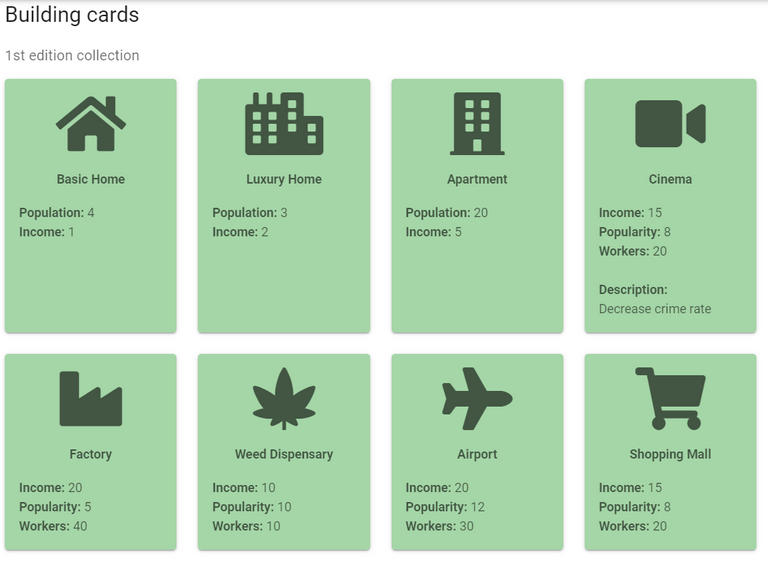
Task: Pick the Airport card title
Action: click(477, 454)
